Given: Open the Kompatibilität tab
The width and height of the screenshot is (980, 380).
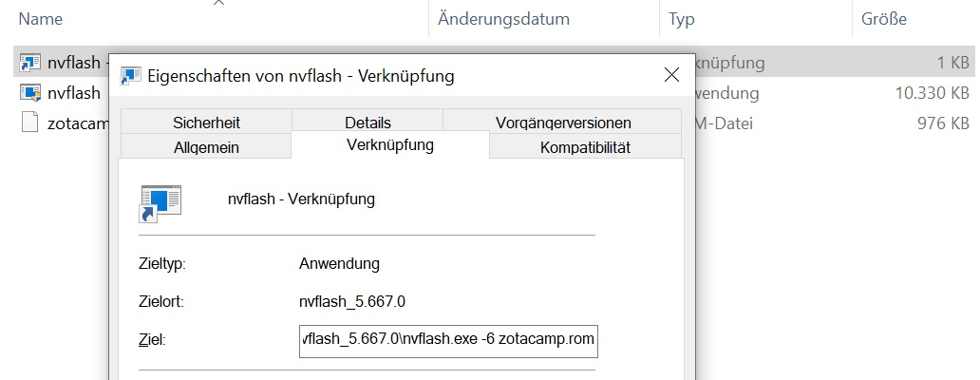Looking at the screenshot, I should (x=585, y=147).
